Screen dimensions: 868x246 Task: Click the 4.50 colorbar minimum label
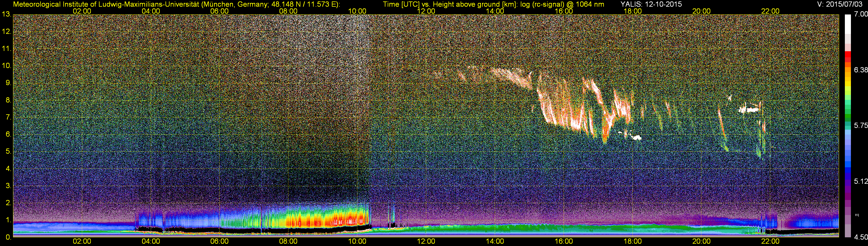[x=860, y=237]
